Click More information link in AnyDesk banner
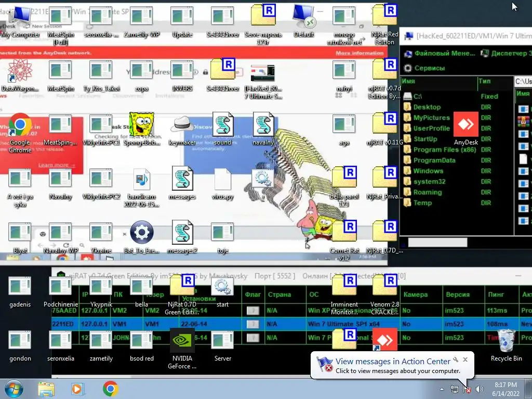This screenshot has width=532, height=399. pos(360,53)
